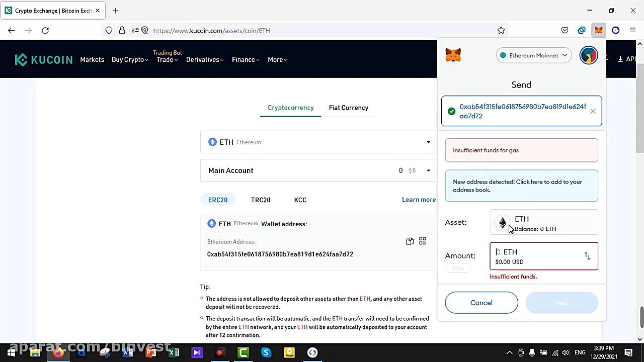This screenshot has width=644, height=362.
Task: Click the ENG language indicator
Action: tap(580, 353)
